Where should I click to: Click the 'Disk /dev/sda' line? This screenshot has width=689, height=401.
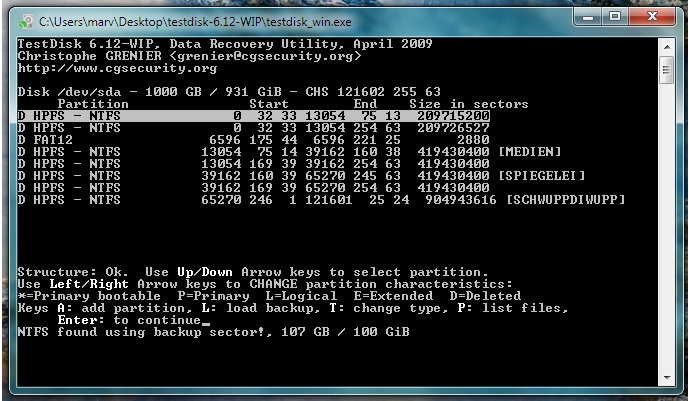point(229,92)
